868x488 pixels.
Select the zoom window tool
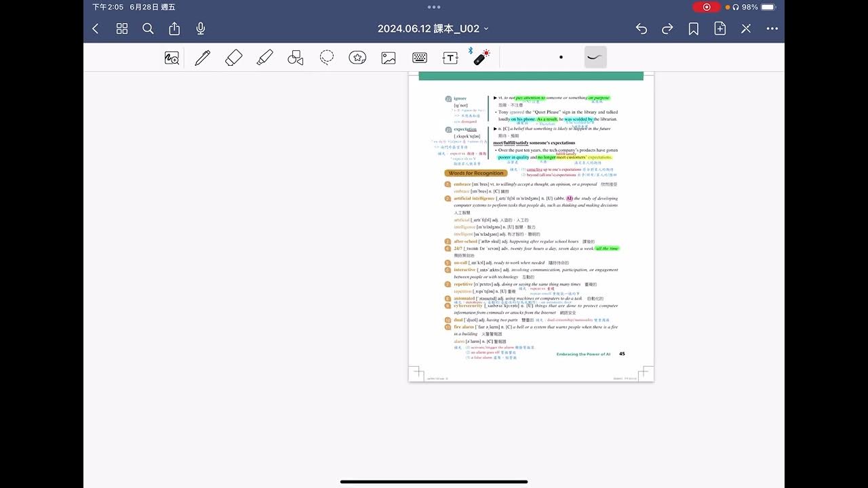pos(172,58)
